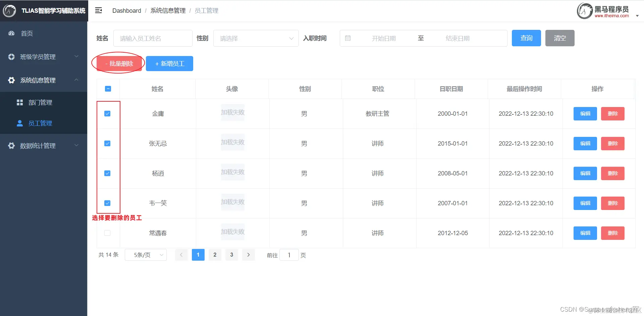The width and height of the screenshot is (644, 316).
Task: Click the name 常遇春 cell
Action: click(158, 233)
